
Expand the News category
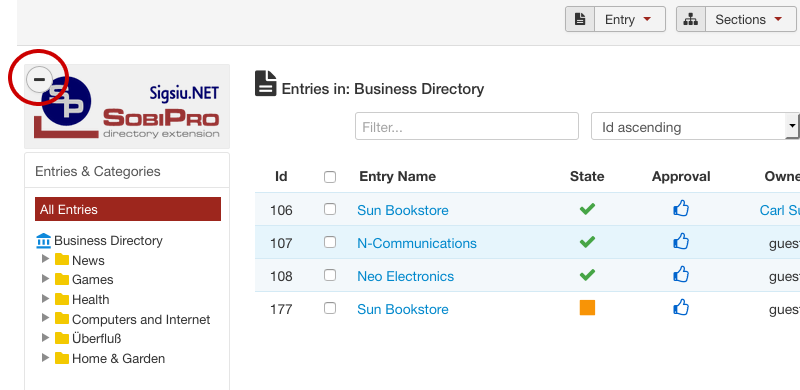pyautogui.click(x=45, y=259)
